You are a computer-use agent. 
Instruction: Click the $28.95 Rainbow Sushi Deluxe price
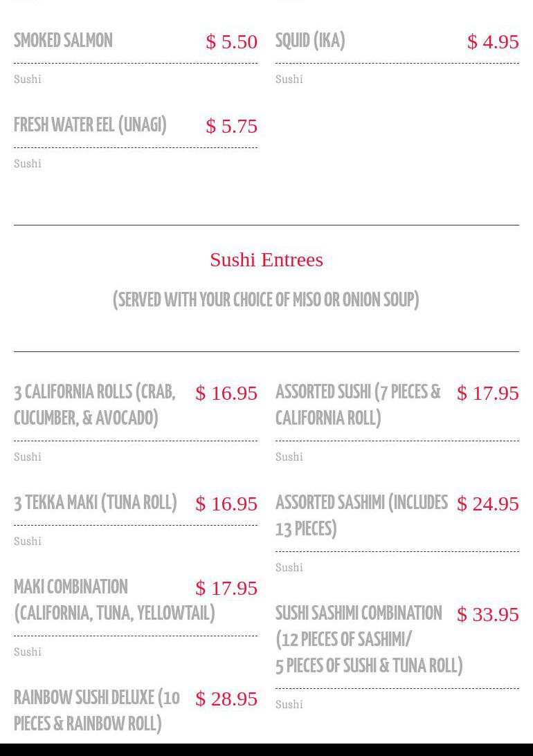point(226,699)
